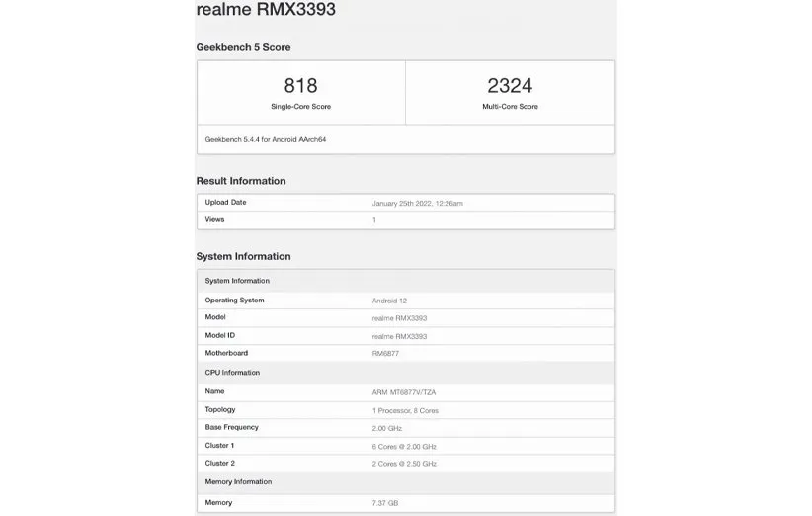
Task: Click the Memory value 7.37 GB
Action: coord(385,503)
